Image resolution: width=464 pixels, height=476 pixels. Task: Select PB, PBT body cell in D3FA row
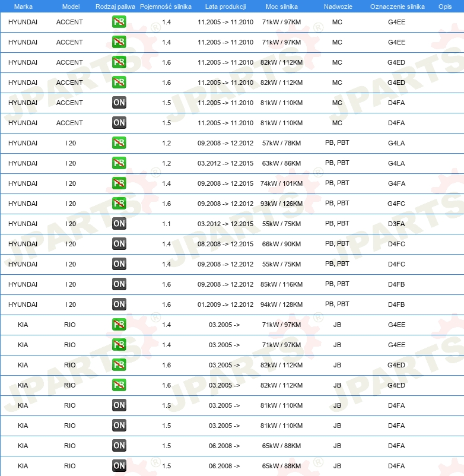point(337,223)
